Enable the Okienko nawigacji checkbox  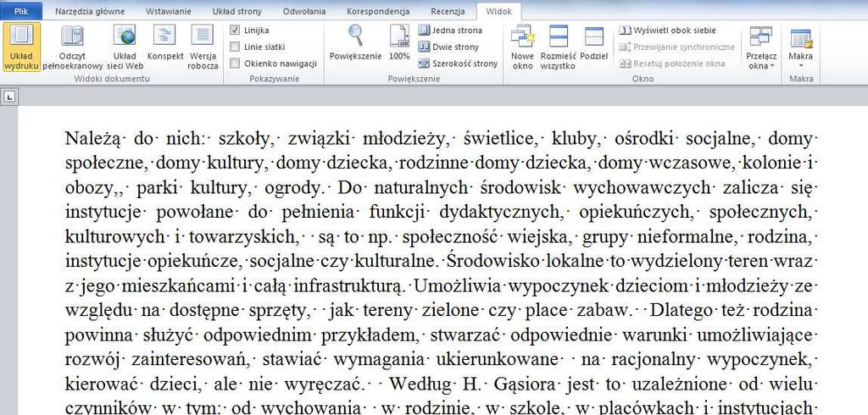pos(235,64)
